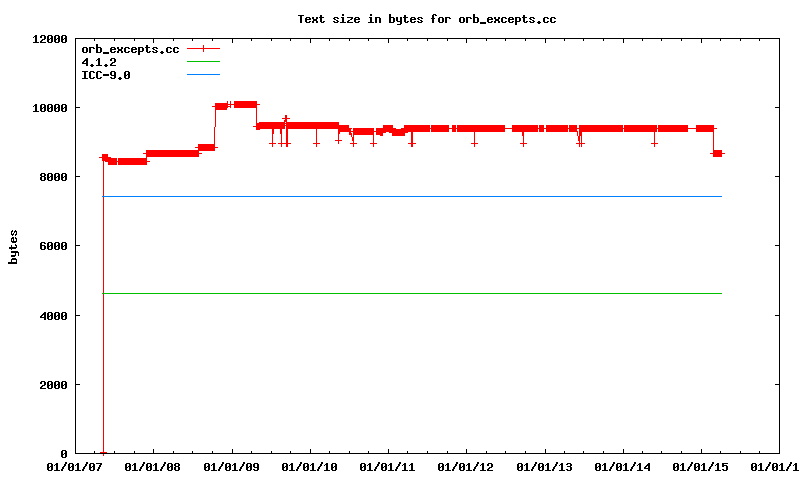
Task: Click the 10000 y-axis tick label
Action: point(49,108)
